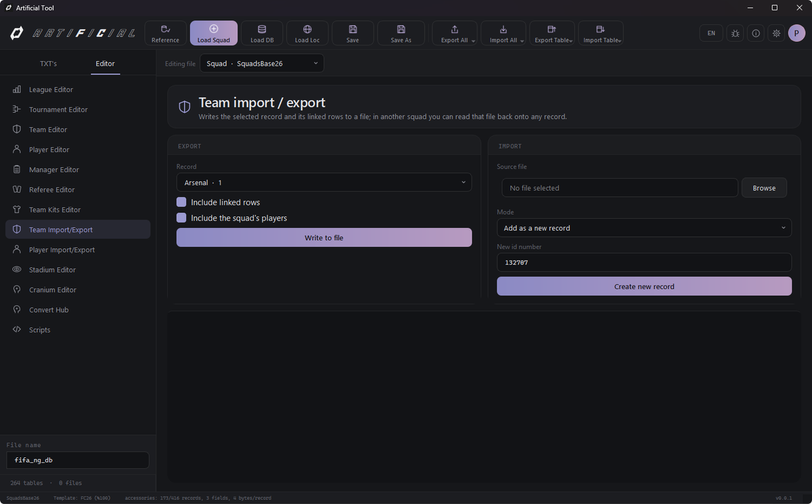Click the Load Loc globe icon
The image size is (812, 504).
tap(307, 29)
